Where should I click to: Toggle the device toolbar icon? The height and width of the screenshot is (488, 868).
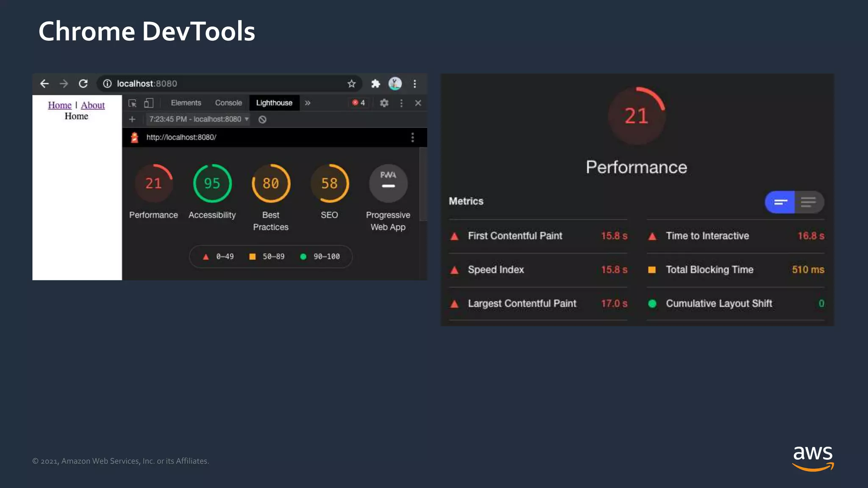(148, 103)
